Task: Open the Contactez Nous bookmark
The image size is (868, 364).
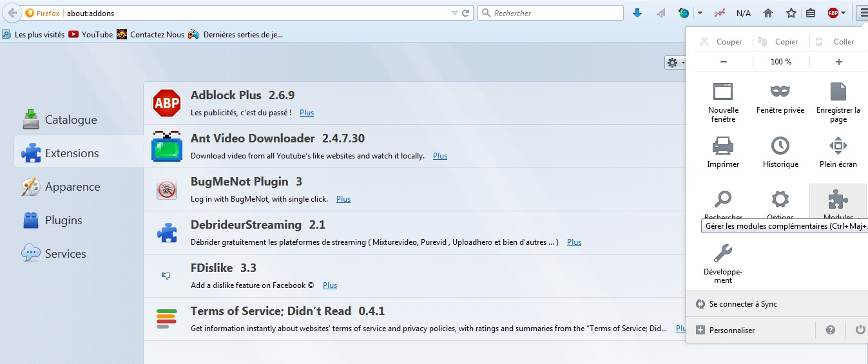Action: point(151,35)
